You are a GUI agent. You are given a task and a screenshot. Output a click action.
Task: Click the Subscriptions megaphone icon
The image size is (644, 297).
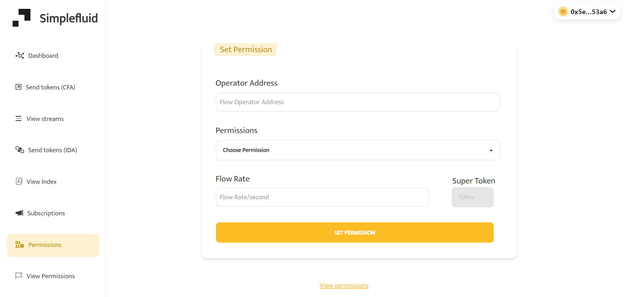19,213
